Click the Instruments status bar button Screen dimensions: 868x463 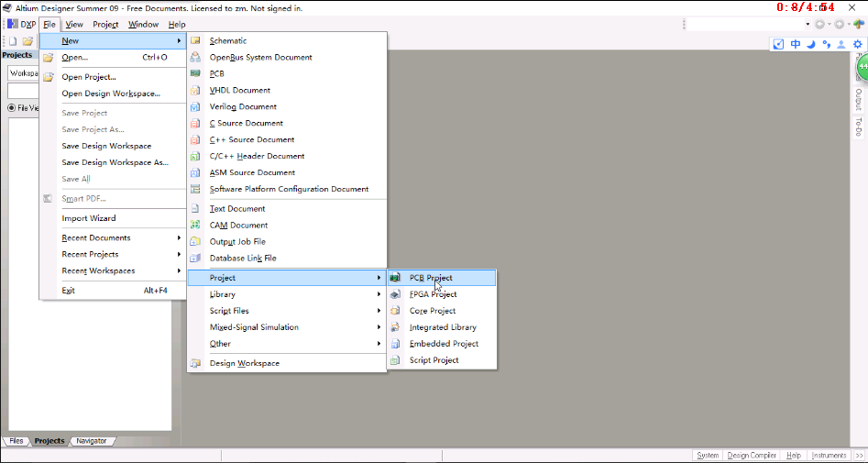[829, 456]
